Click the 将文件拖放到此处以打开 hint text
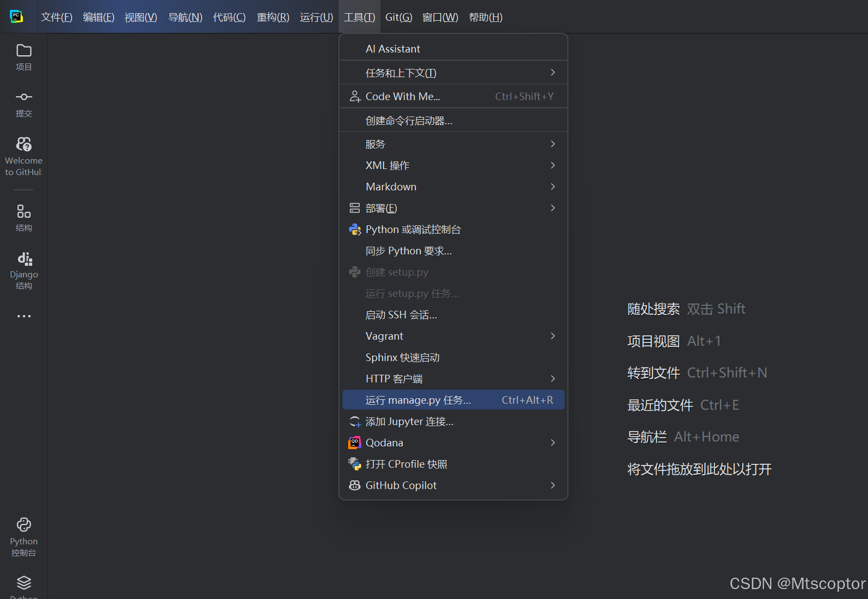 click(x=699, y=469)
